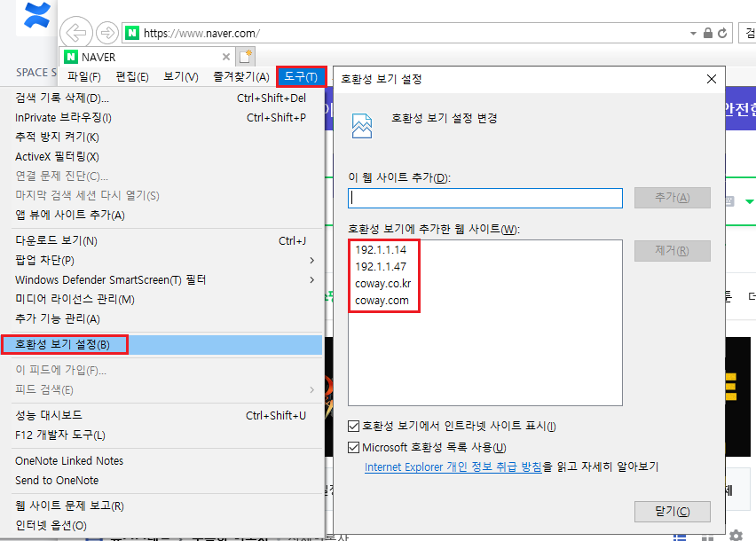This screenshot has height=541, width=756.
Task: Select 검색 기록 삭제(D) menu entry
Action: coord(161,98)
